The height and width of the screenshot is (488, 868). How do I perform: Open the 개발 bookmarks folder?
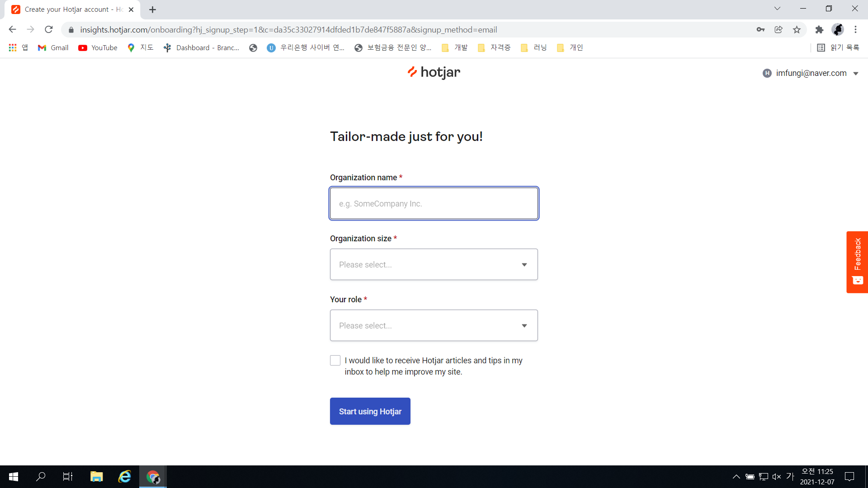pyautogui.click(x=455, y=48)
